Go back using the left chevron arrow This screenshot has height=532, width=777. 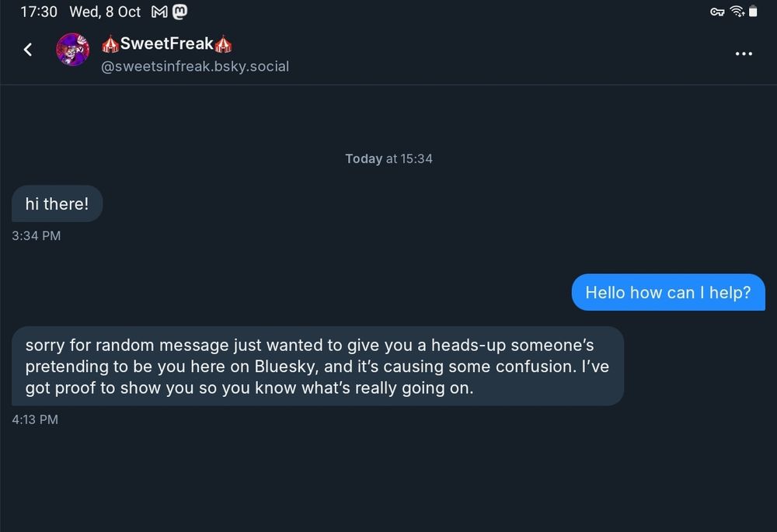coord(28,50)
